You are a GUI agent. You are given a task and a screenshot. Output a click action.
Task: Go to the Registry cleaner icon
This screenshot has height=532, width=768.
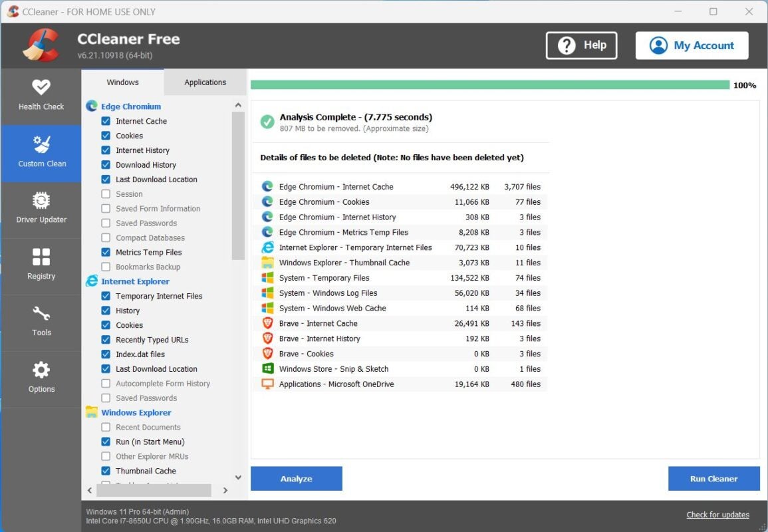point(41,265)
